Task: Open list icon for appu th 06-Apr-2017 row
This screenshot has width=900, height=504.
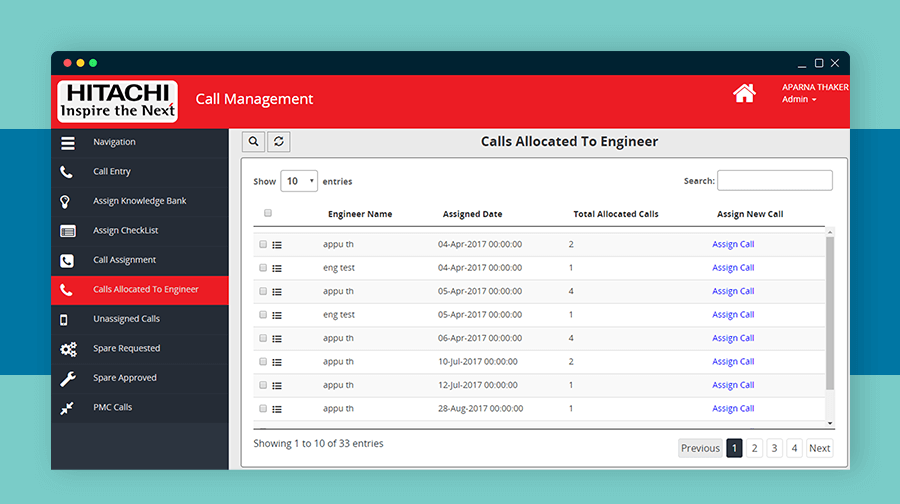Action: click(277, 339)
